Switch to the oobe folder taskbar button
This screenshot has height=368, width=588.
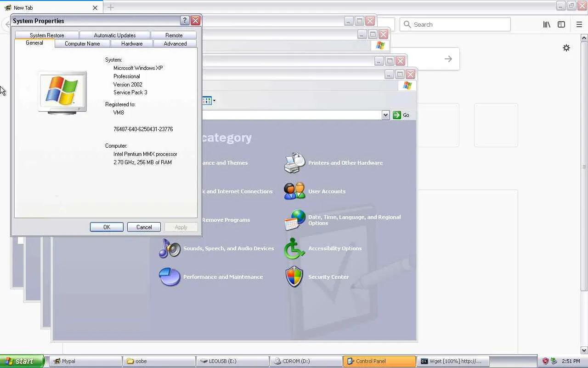point(159,361)
